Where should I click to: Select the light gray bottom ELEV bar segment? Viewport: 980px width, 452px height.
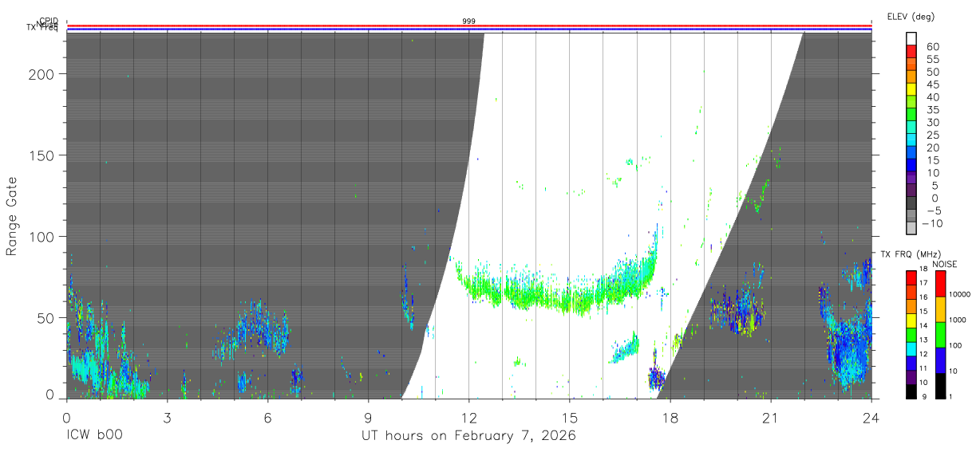(911, 228)
